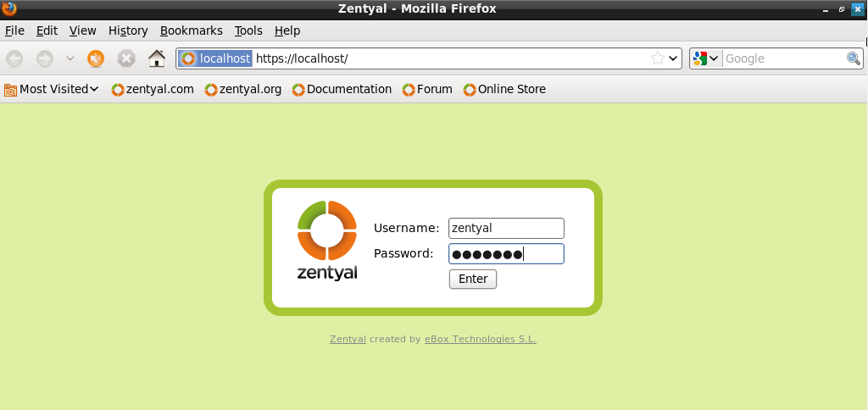Image resolution: width=868 pixels, height=410 pixels.
Task: Restore the Firefox window size
Action: click(x=842, y=9)
